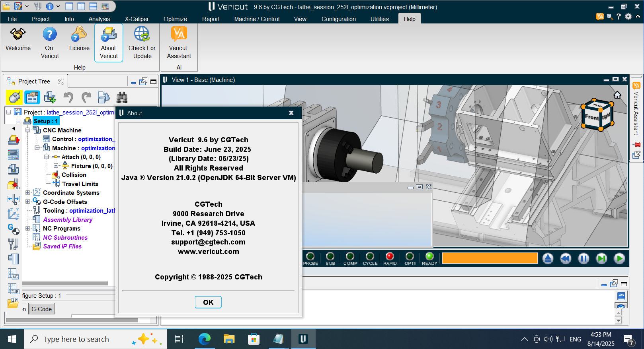Viewport: 644px width, 349px height.
Task: Click the save project icon in title bar
Action: [x=18, y=6]
